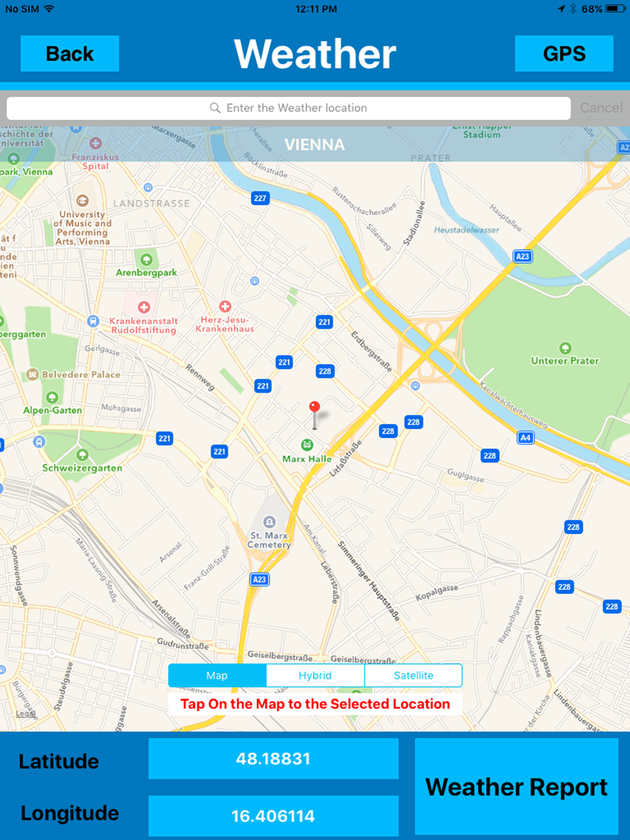The height and width of the screenshot is (840, 630).
Task: Tap the University of Music icon
Action: (82, 201)
